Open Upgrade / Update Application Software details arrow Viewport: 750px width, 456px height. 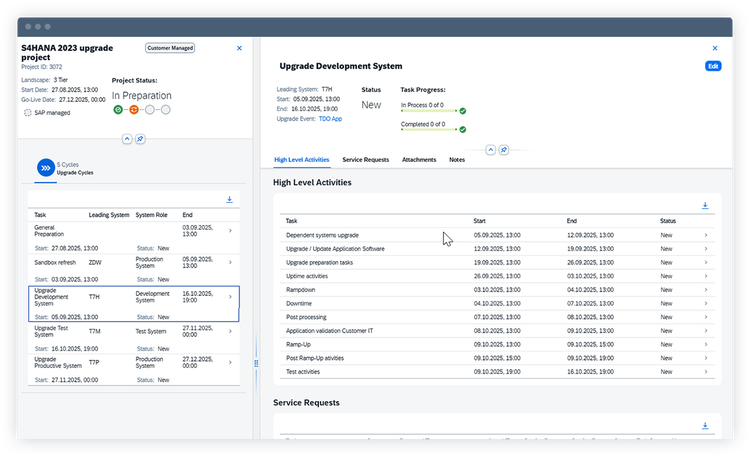click(x=706, y=249)
